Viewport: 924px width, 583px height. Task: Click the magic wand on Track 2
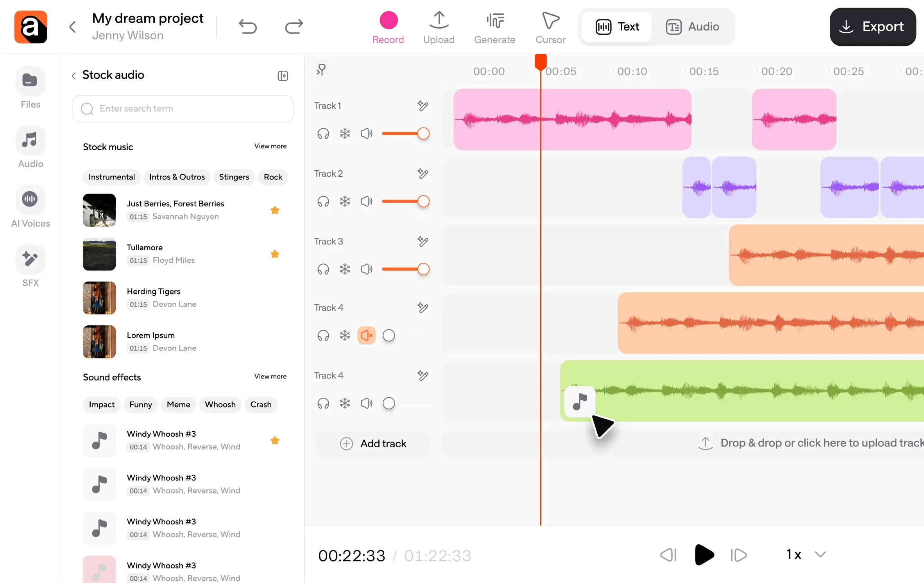423,173
